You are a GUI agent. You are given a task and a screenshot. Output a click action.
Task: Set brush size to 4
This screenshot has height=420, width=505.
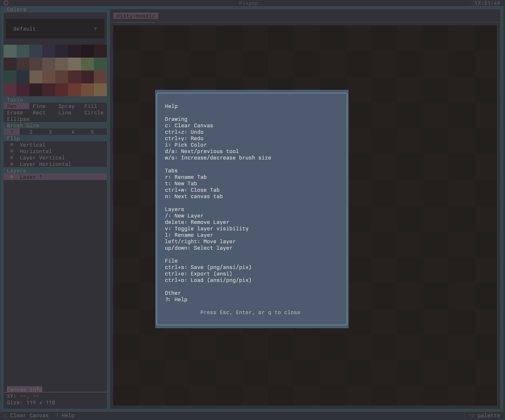[73, 132]
